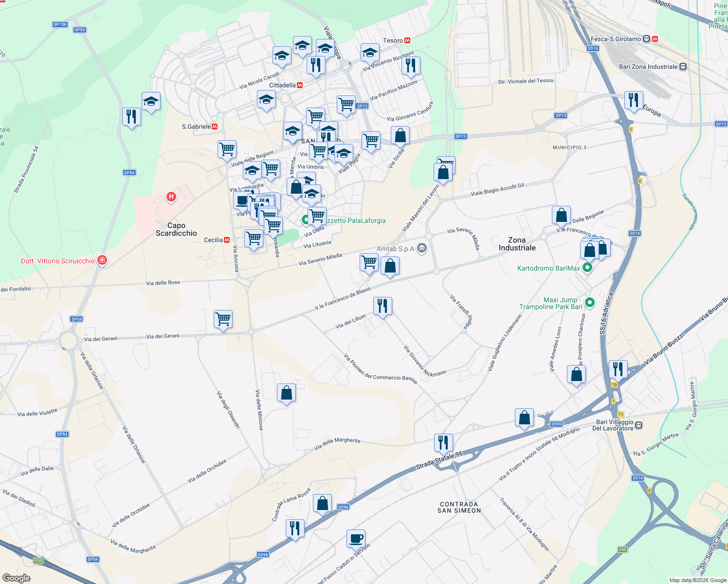728x584 pixels.
Task: Click the hospital marker near Capo Scardicchio
Action: tap(171, 197)
